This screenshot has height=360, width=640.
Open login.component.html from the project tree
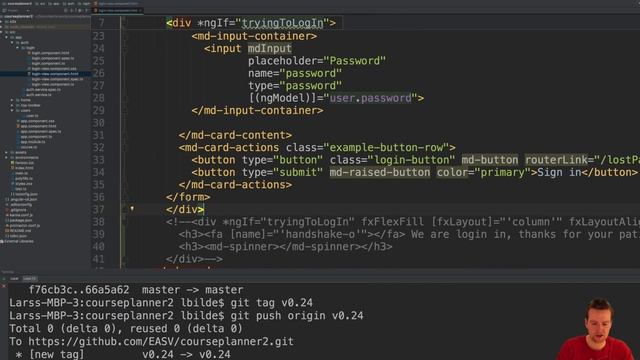50,53
